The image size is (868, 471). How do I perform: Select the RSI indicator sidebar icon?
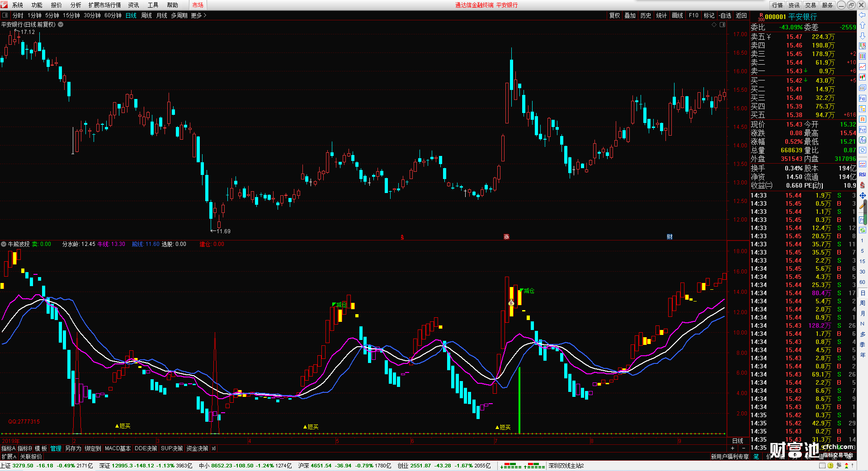(x=863, y=174)
